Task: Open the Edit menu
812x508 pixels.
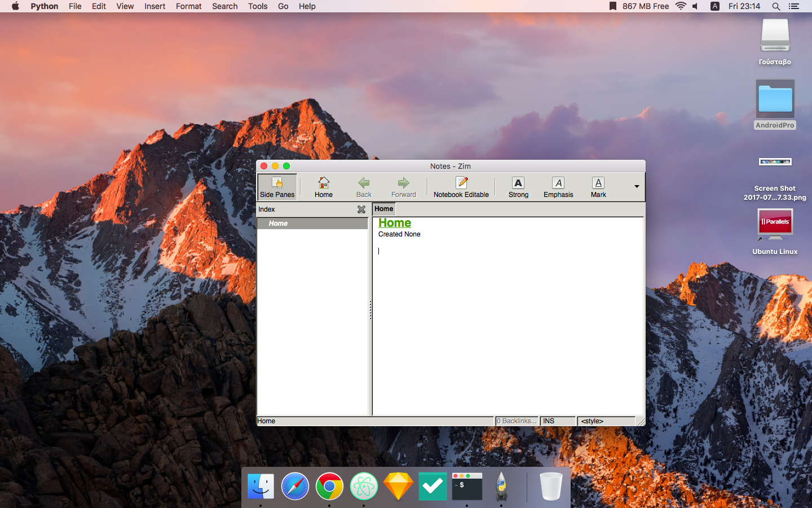Action: (99, 6)
